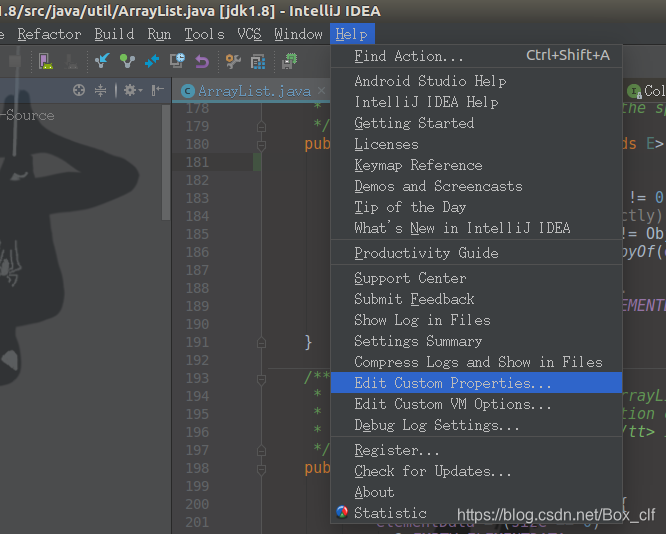
Task: Toggle the fold marker at line 180
Action: pos(261,145)
